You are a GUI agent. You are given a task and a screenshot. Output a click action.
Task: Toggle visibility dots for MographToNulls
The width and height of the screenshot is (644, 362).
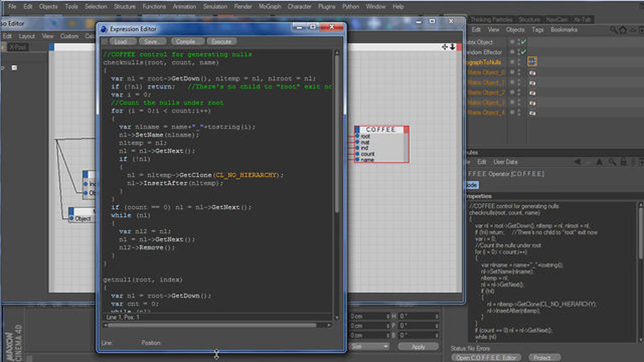[519, 62]
